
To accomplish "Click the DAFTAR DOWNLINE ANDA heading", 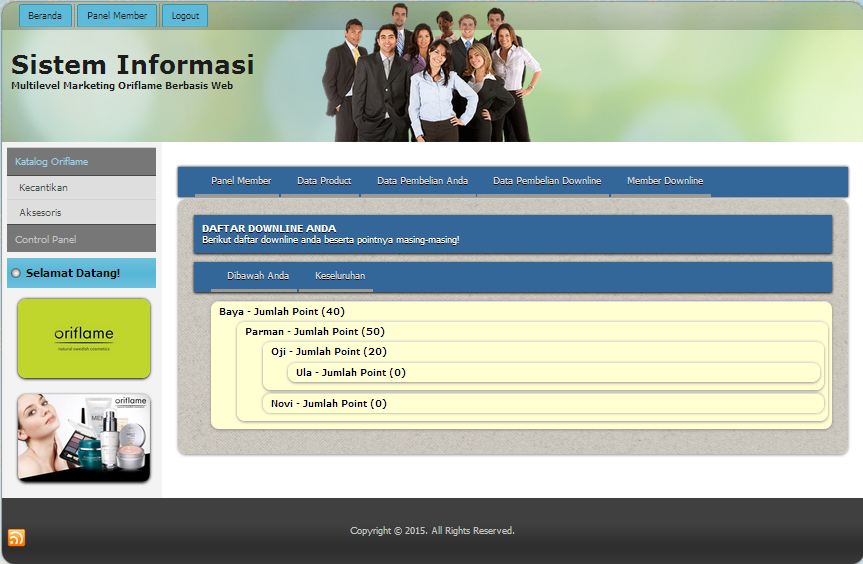I will click(x=269, y=228).
